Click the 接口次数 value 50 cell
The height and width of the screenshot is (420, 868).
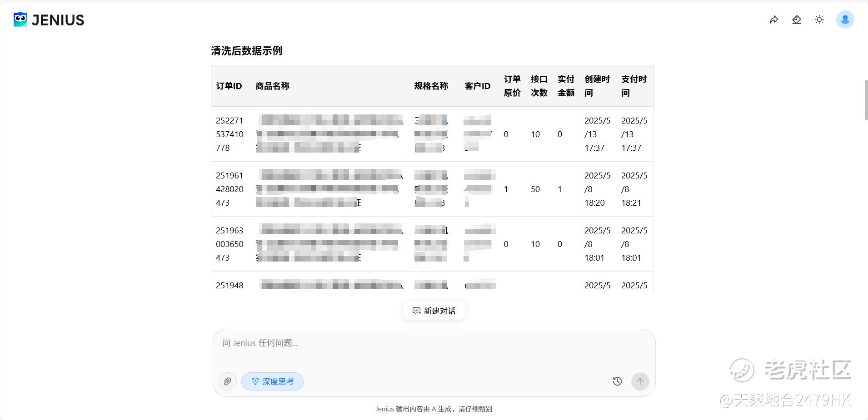point(535,189)
